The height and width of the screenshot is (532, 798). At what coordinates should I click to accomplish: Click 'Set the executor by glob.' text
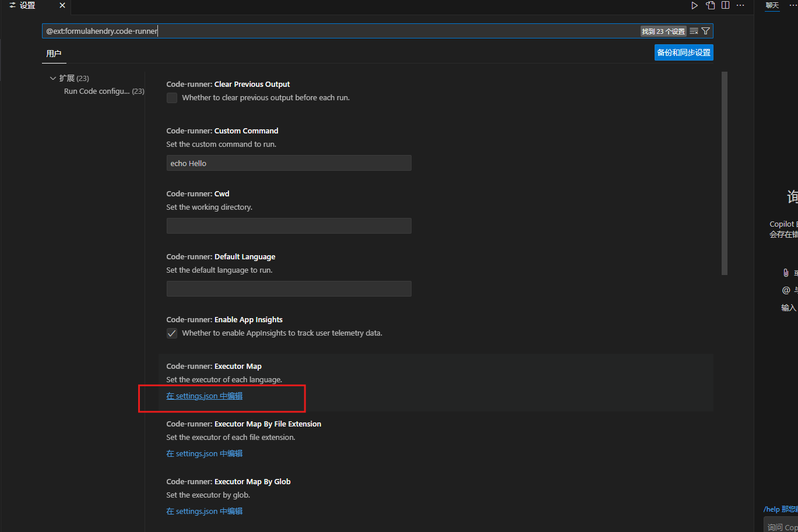(208, 495)
